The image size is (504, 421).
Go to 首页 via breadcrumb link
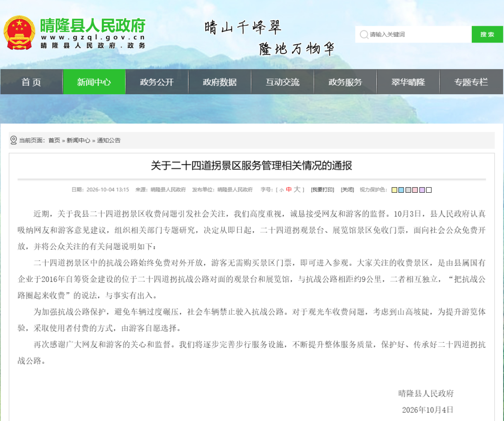point(54,140)
